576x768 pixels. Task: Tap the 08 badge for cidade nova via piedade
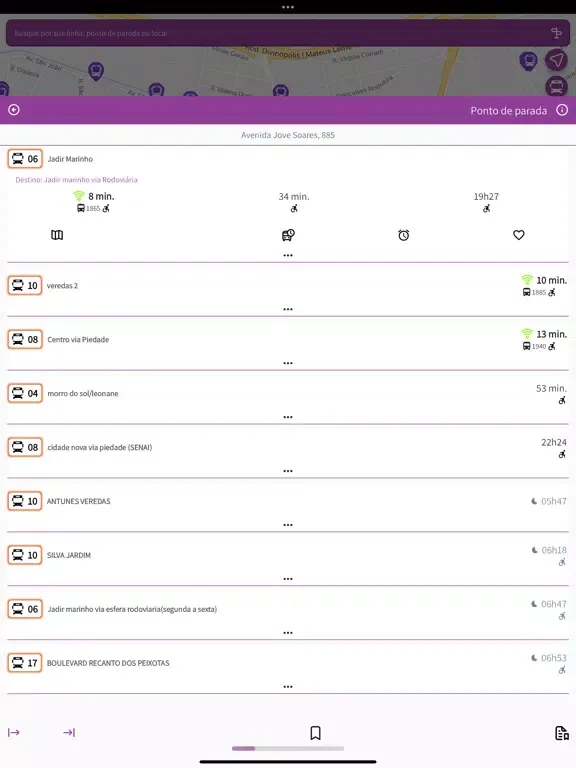[25, 447]
